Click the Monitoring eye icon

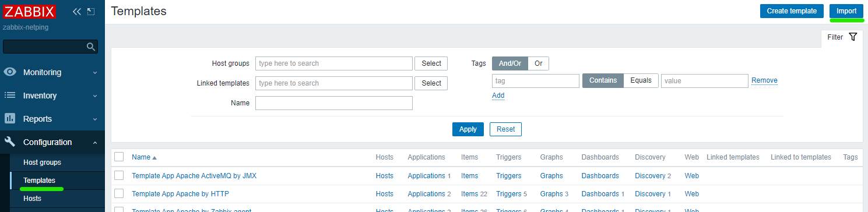click(10, 72)
